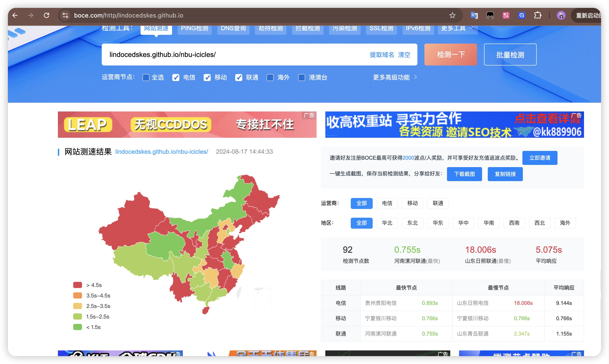The width and height of the screenshot is (609, 364).
Task: Click the browser forward arrow
Action: 31,16
